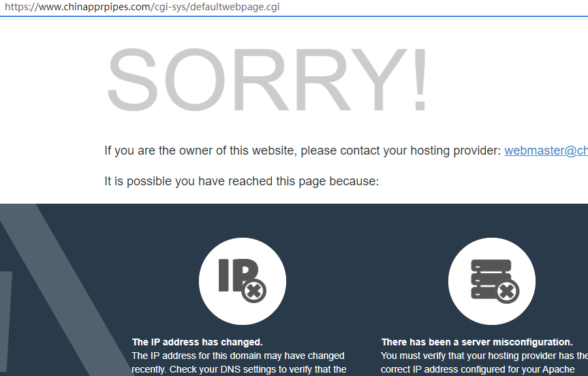The width and height of the screenshot is (588, 376).
Task: Click the server rack stack graphic
Action: [491, 279]
